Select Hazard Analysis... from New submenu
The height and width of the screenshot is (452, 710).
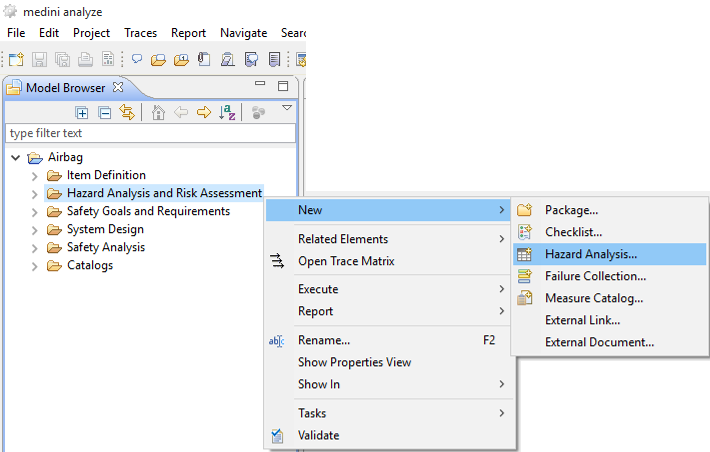tap(590, 254)
